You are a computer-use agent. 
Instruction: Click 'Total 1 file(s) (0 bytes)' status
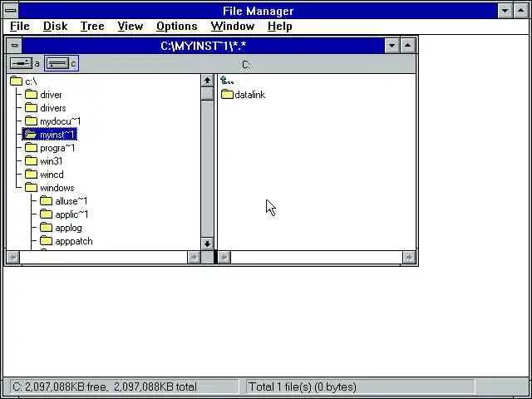pyautogui.click(x=303, y=387)
